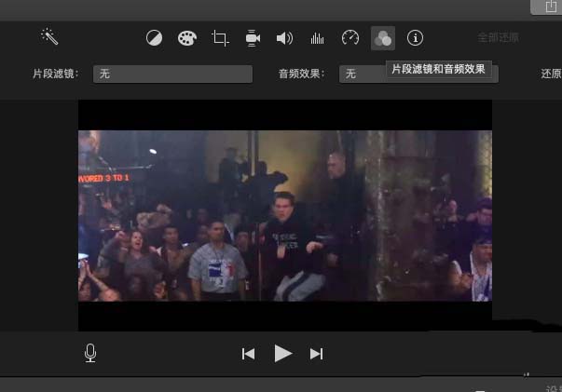Open the speed adjustment tool

point(350,37)
